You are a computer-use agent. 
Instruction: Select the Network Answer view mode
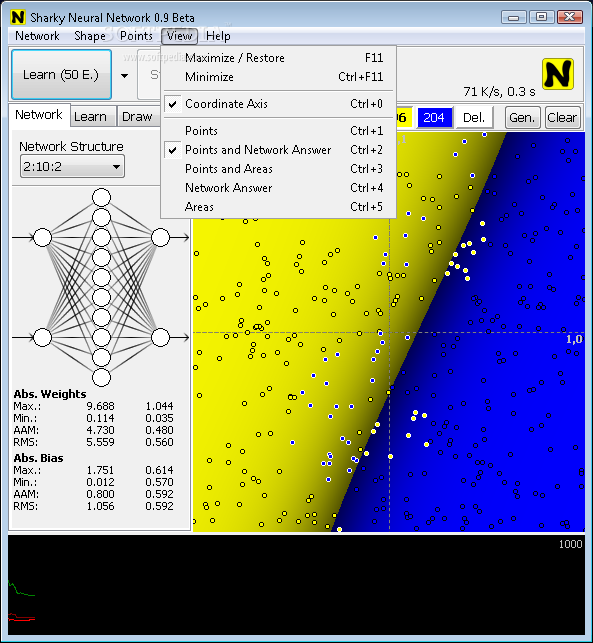tap(279, 188)
